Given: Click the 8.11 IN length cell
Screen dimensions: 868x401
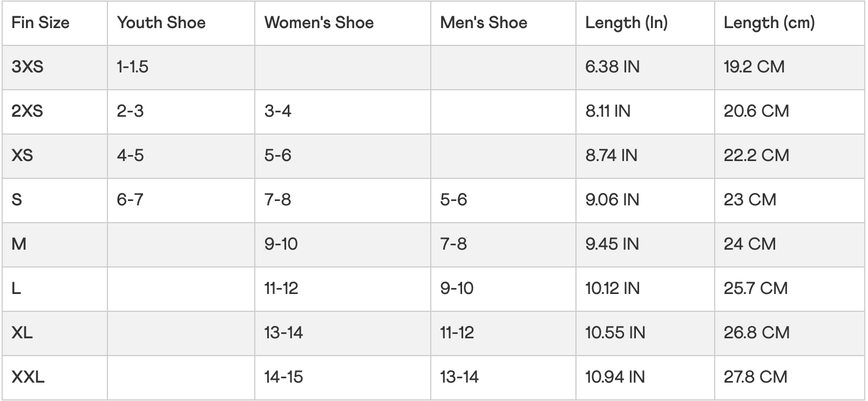Looking at the screenshot, I should pos(608,111).
